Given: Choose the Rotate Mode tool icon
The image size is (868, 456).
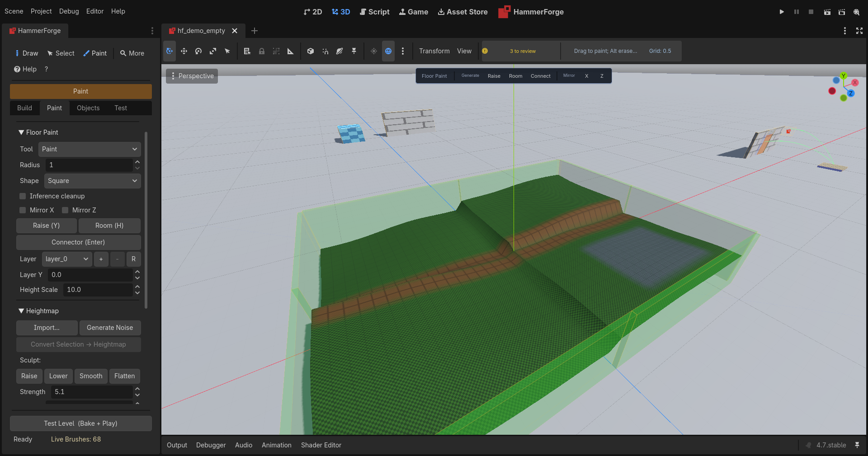Looking at the screenshot, I should click(x=198, y=51).
